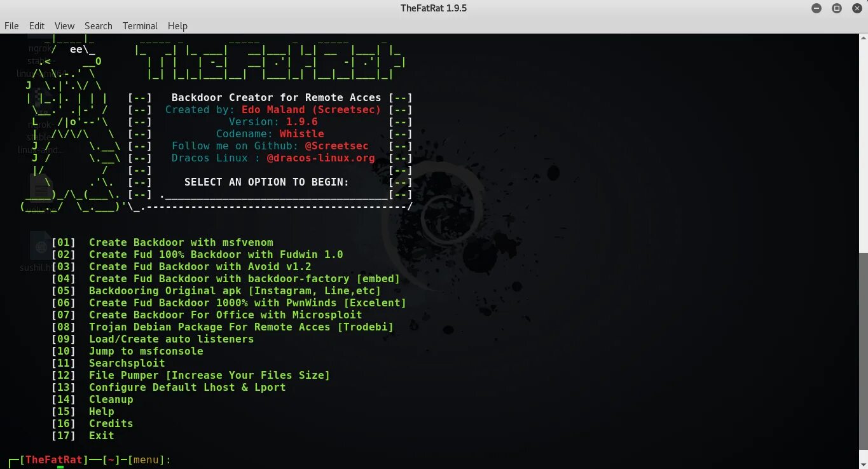Image resolution: width=868 pixels, height=469 pixels.
Task: Click option 03 Avoid v1.2 line
Action: click(181, 266)
